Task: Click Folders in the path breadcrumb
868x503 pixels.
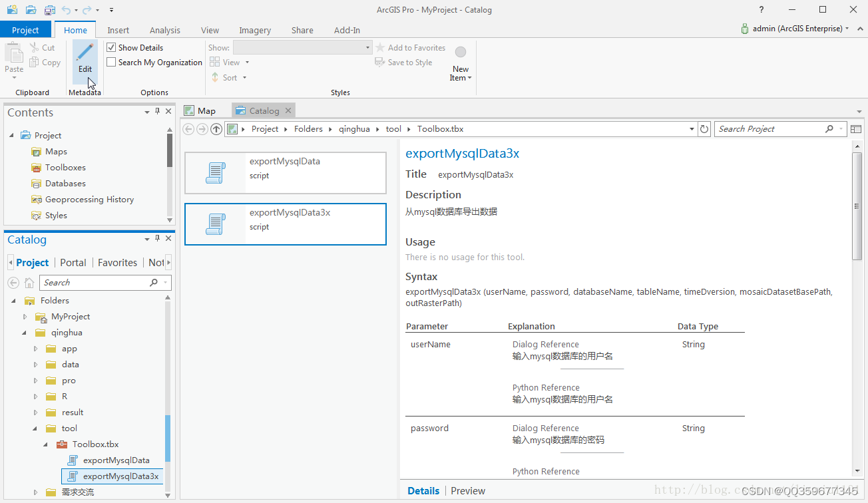Action: 308,129
